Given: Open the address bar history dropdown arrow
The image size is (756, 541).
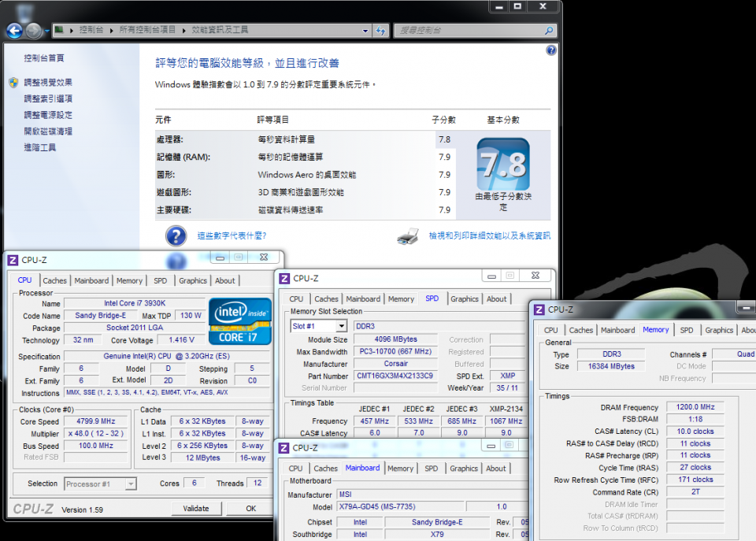Looking at the screenshot, I should coord(365,30).
